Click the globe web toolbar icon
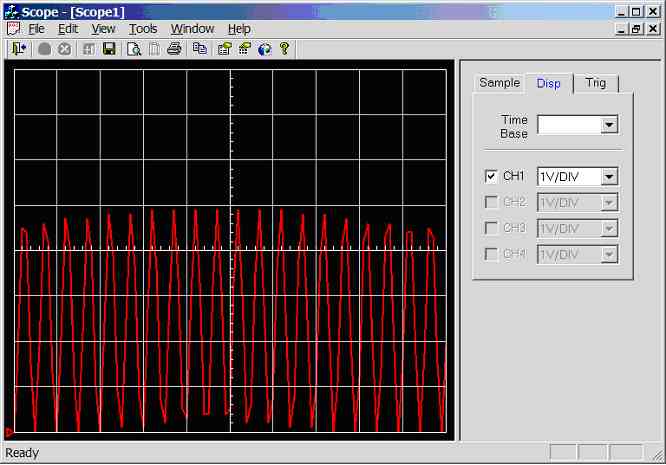 [264, 48]
